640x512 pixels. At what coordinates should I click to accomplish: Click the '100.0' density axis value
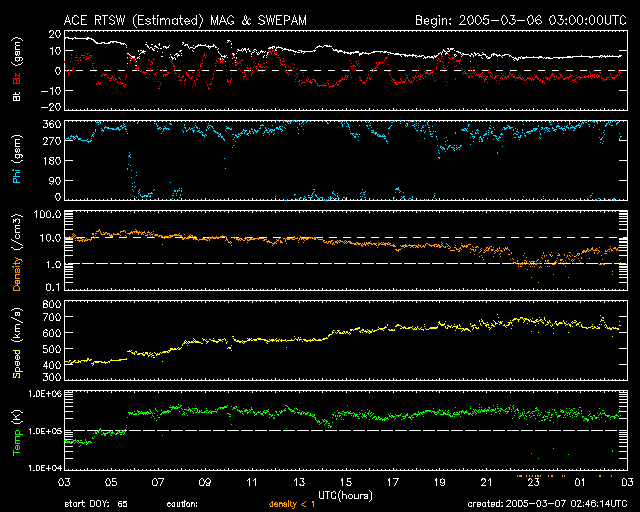(x=48, y=214)
